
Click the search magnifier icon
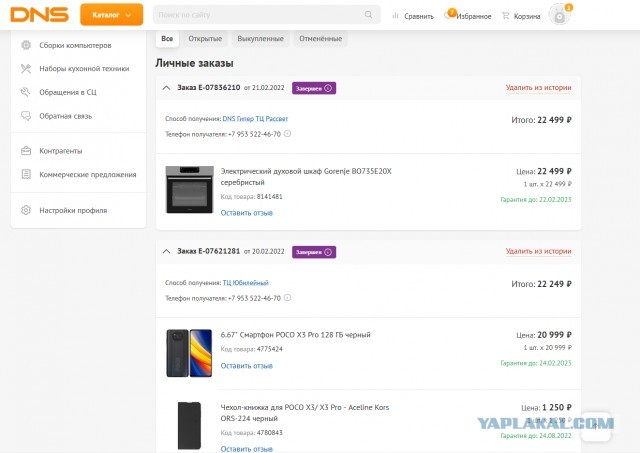click(368, 15)
